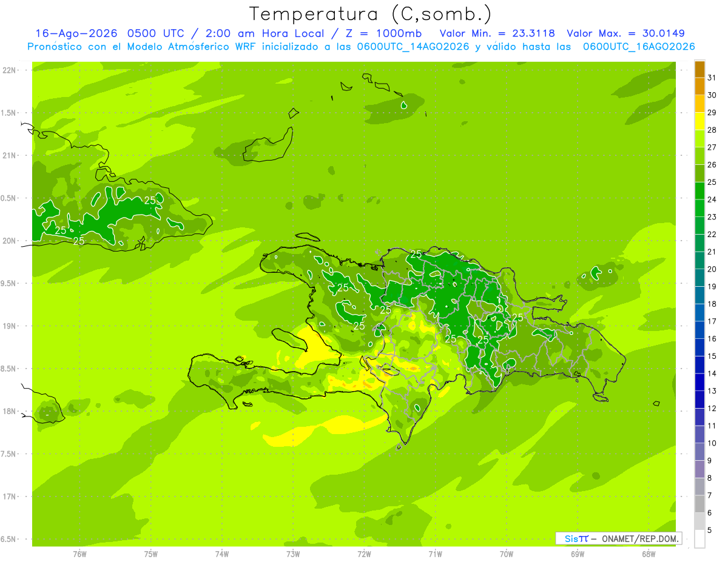Viewport: 728px width, 562px height.
Task: Click the '70W' longitude axis label
Action: pyautogui.click(x=507, y=554)
